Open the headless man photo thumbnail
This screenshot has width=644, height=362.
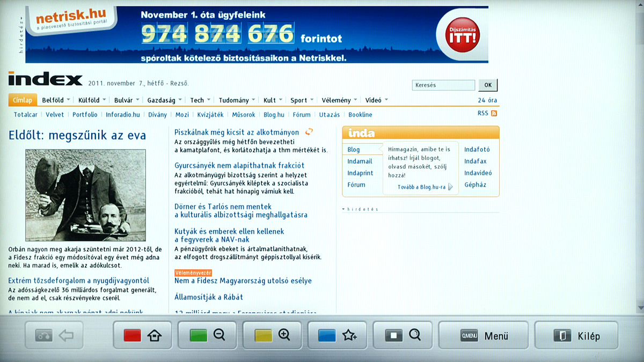(85, 195)
